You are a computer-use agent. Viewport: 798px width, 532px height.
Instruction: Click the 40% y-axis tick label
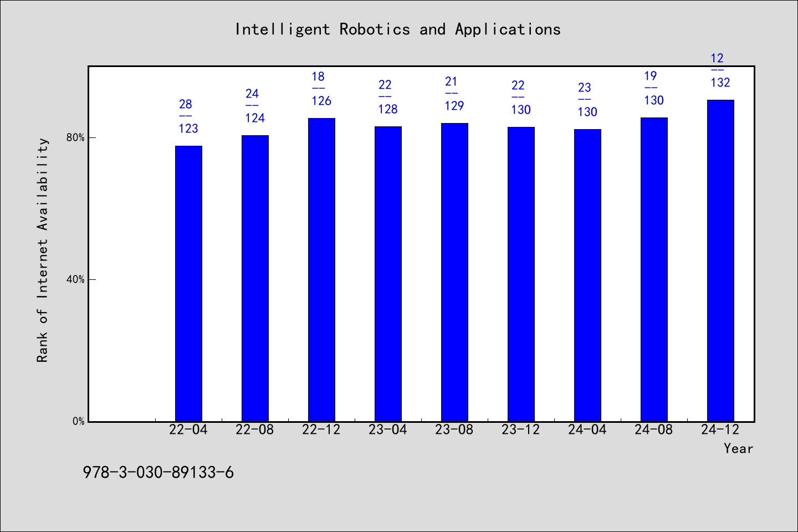point(75,279)
